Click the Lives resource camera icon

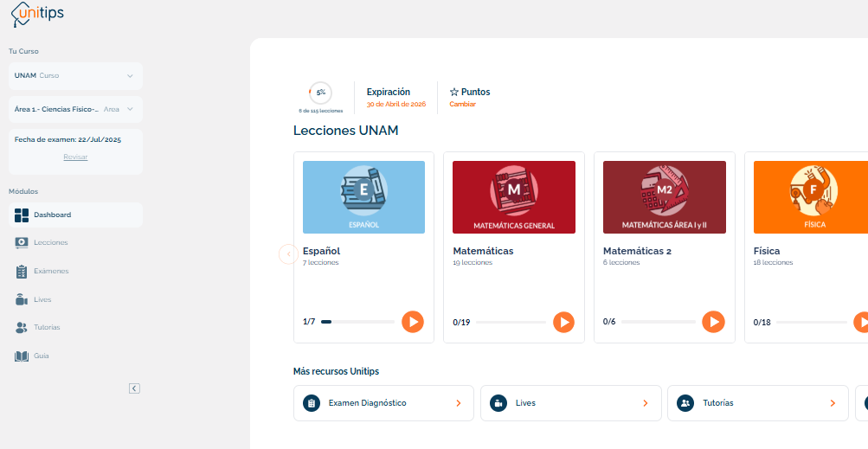pyautogui.click(x=498, y=403)
